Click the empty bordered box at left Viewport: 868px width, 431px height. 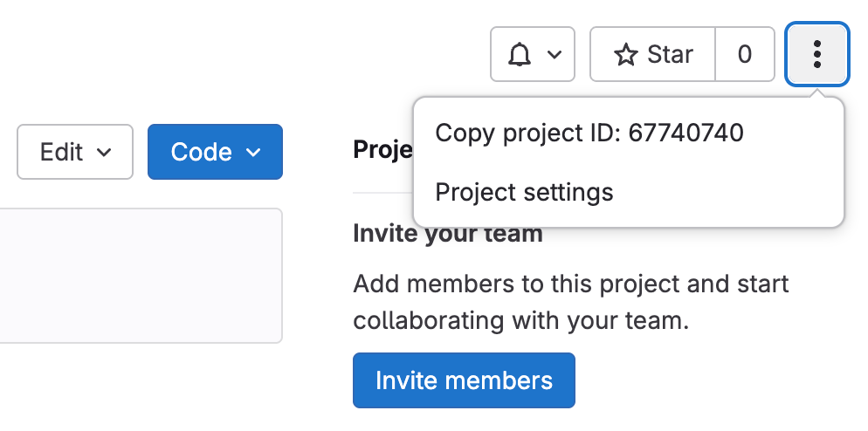(x=140, y=276)
